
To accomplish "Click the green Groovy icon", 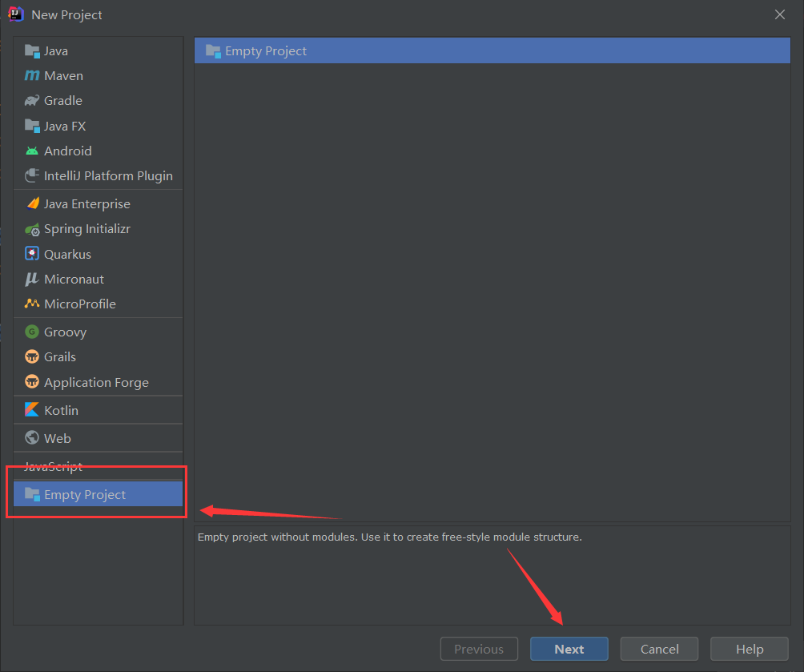I will coord(32,332).
